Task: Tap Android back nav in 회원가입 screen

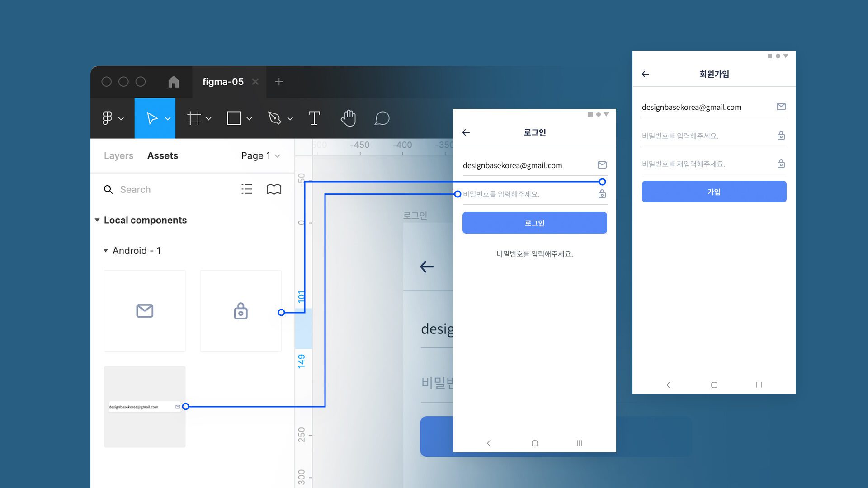Action: [x=668, y=385]
